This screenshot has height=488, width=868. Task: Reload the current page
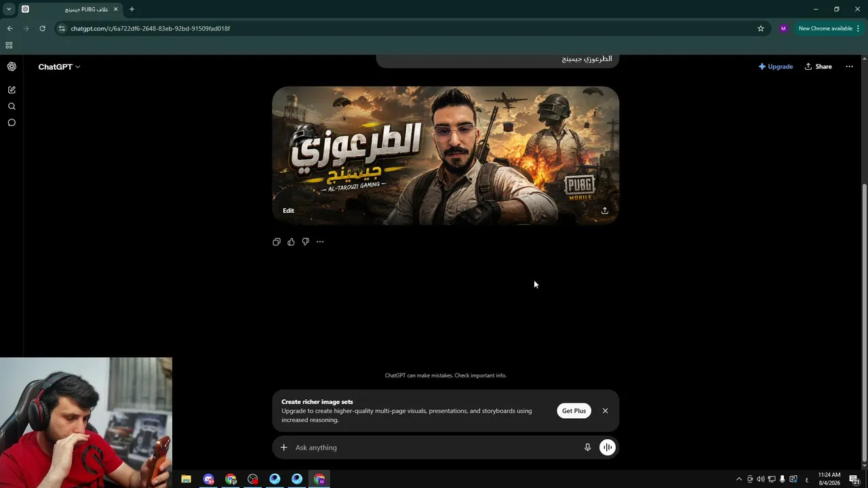42,28
